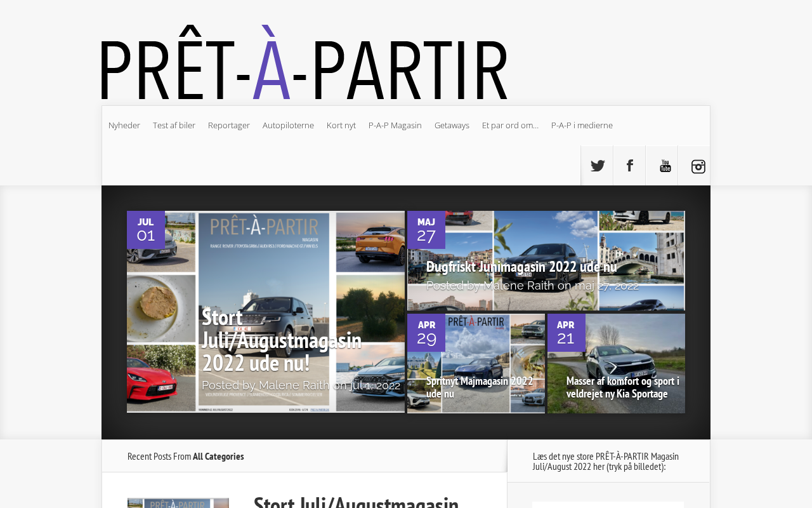Image resolution: width=812 pixels, height=508 pixels.
Task: Go to Test af biler section
Action: 174,125
